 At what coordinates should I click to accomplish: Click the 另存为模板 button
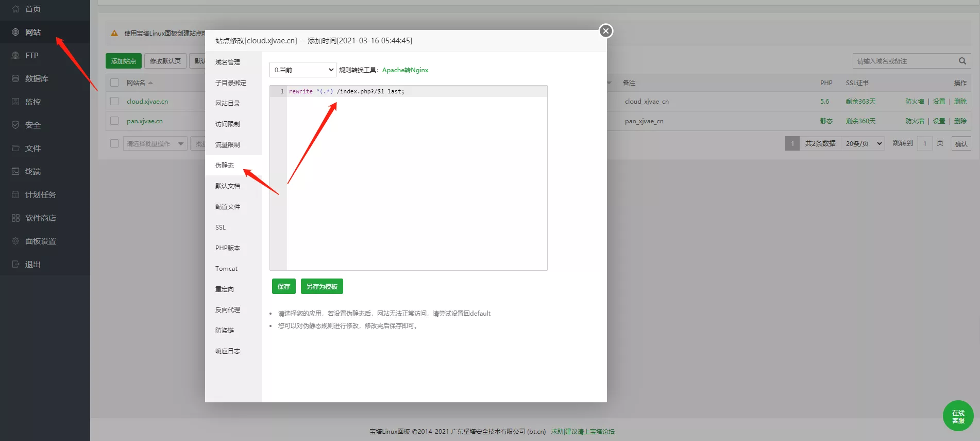(x=322, y=286)
